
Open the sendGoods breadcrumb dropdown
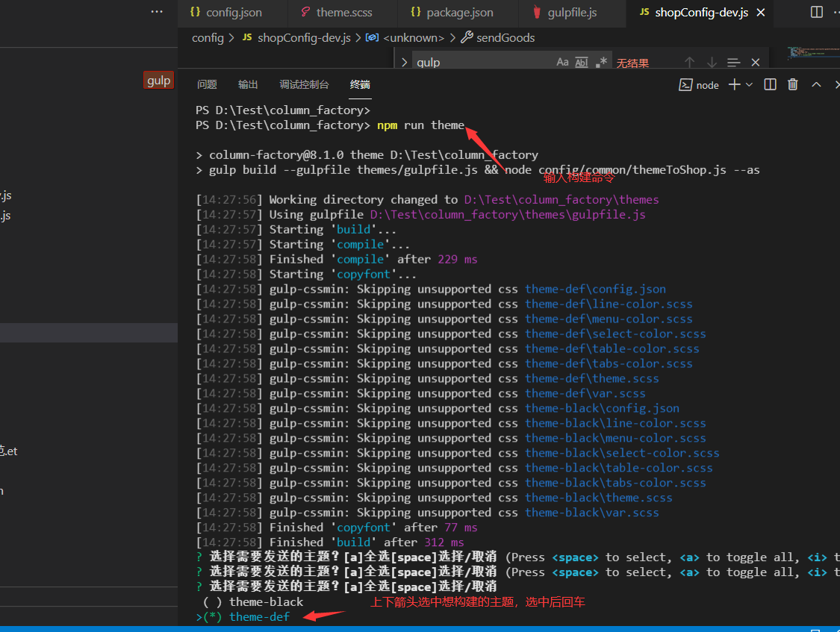505,37
